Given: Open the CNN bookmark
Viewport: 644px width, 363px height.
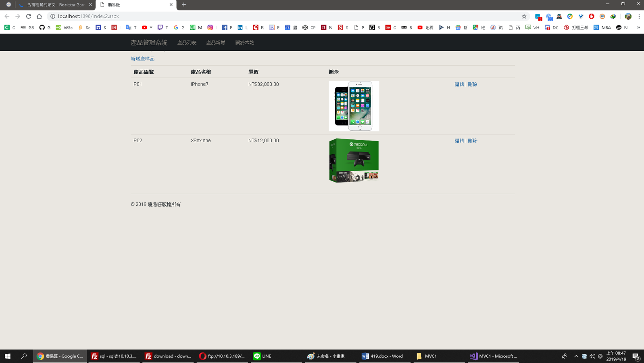Looking at the screenshot, I should 390,27.
